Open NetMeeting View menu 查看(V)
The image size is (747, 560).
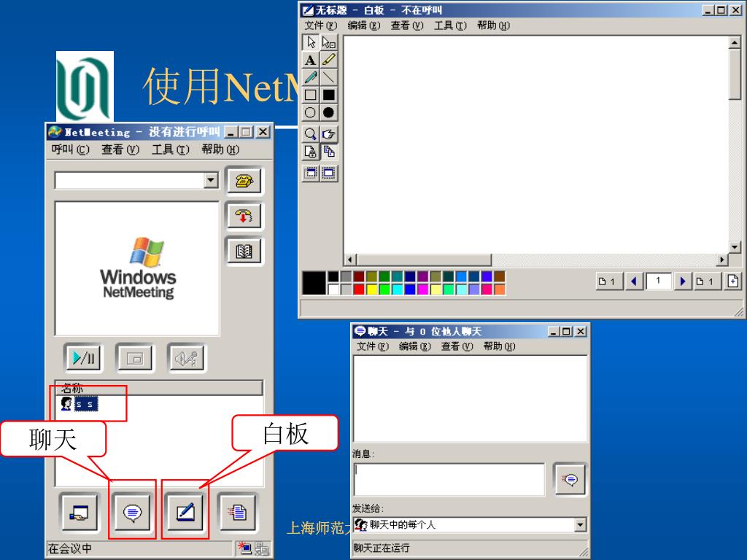coord(120,149)
